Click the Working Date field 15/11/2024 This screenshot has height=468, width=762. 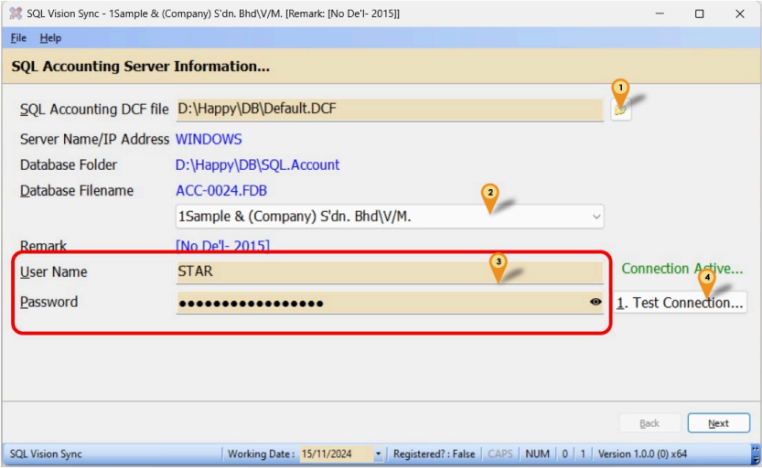[x=336, y=454]
